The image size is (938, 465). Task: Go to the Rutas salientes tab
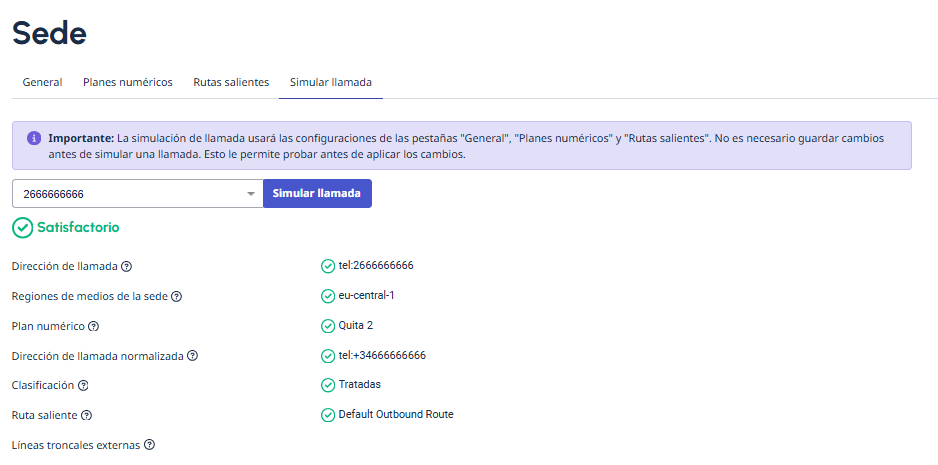click(x=231, y=82)
